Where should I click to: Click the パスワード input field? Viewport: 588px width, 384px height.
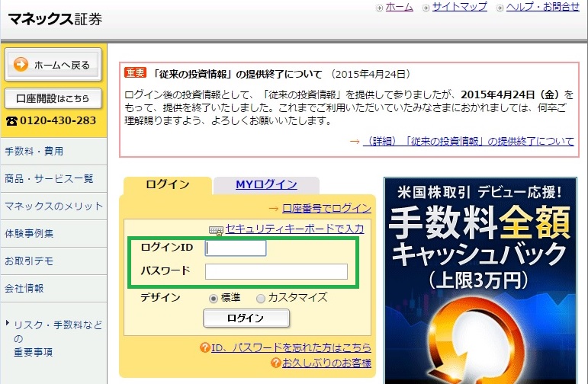coord(276,271)
